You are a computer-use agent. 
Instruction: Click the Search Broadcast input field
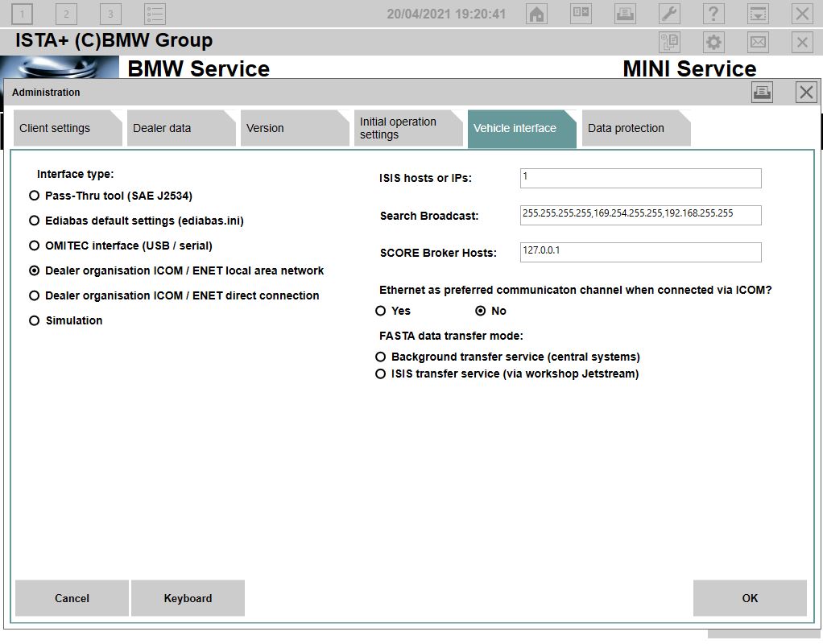click(640, 215)
